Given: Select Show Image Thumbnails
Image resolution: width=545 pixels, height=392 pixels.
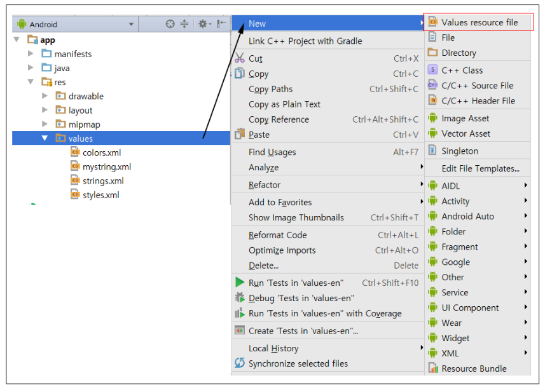Looking at the screenshot, I should [x=328, y=217].
